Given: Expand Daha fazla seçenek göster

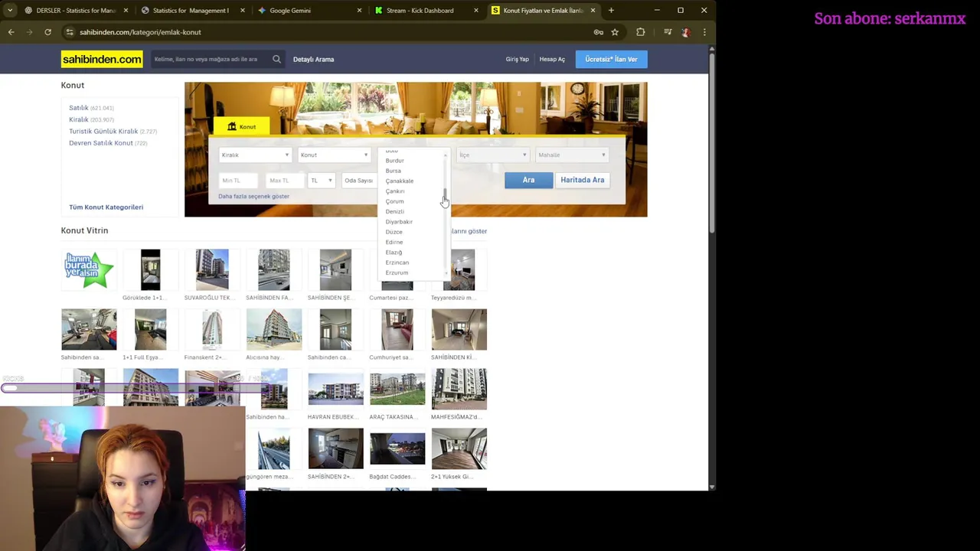Looking at the screenshot, I should [x=253, y=196].
